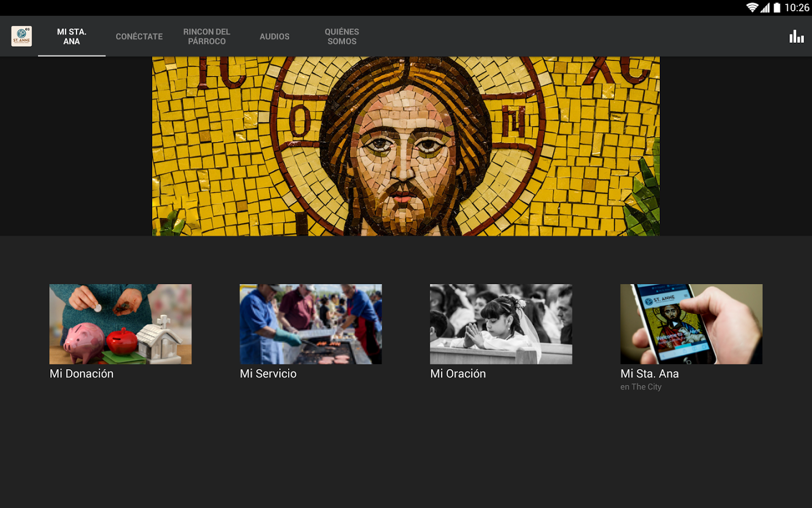Click the Mi Oración label

click(x=458, y=374)
